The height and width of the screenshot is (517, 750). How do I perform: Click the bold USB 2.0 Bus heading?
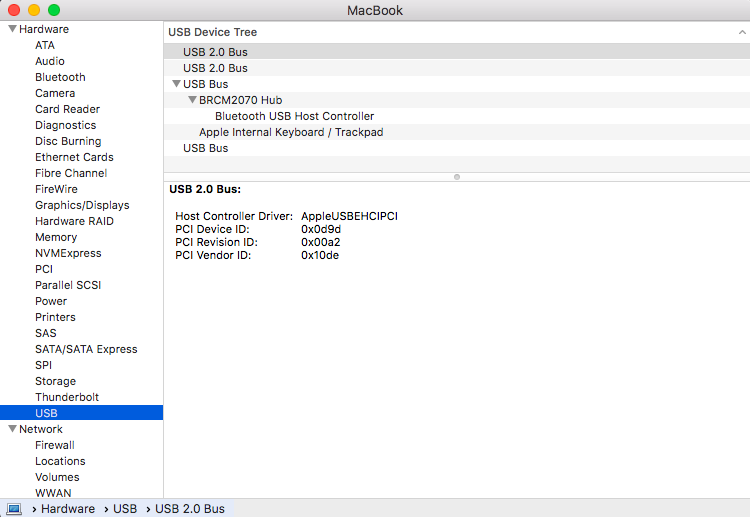(205, 189)
